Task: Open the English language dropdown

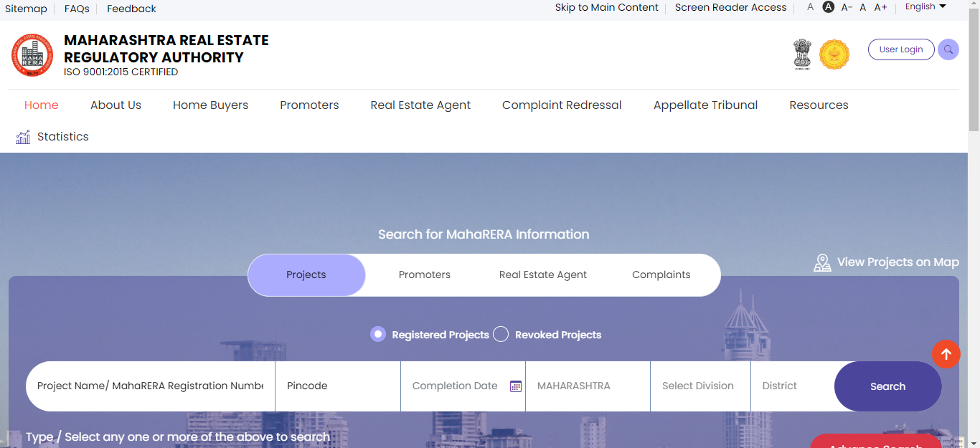Action: 925,6
